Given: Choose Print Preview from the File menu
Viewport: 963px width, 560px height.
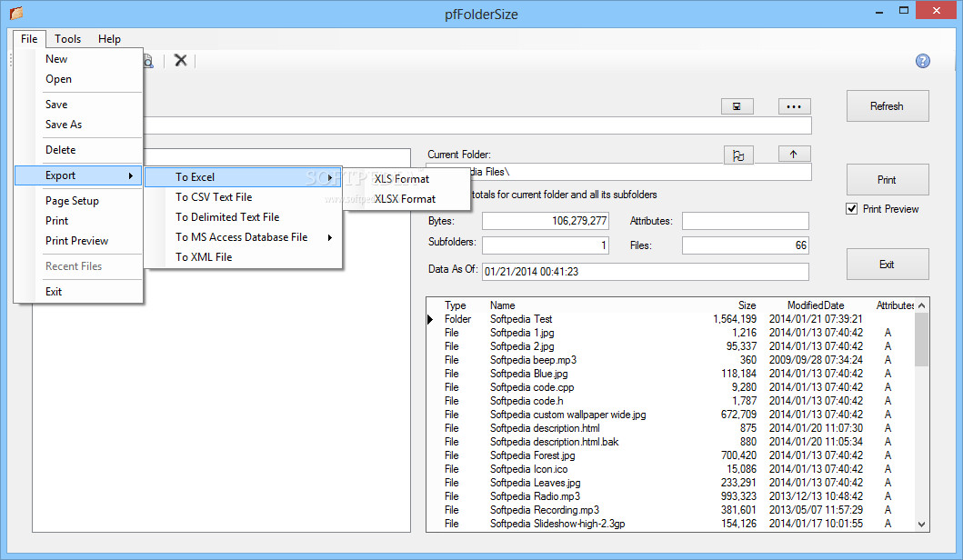Looking at the screenshot, I should click(78, 241).
